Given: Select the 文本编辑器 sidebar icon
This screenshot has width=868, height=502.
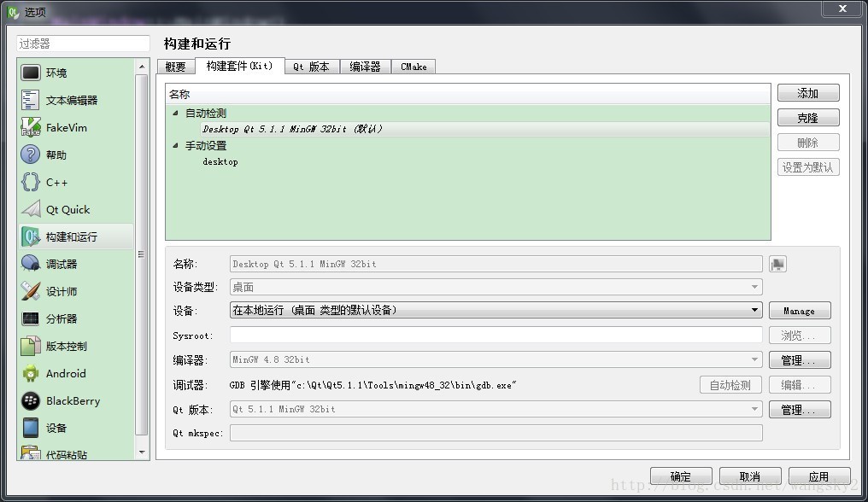Looking at the screenshot, I should pos(31,100).
